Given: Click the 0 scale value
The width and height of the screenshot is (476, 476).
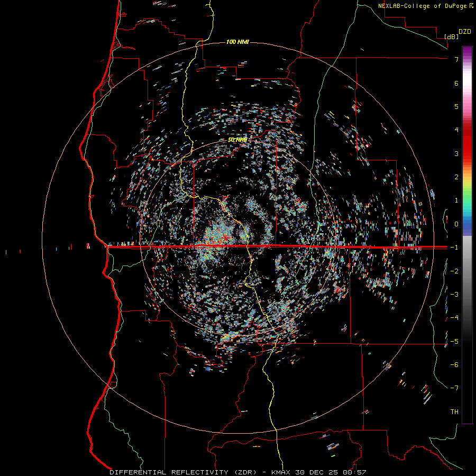Looking at the screenshot, I should (456, 224).
